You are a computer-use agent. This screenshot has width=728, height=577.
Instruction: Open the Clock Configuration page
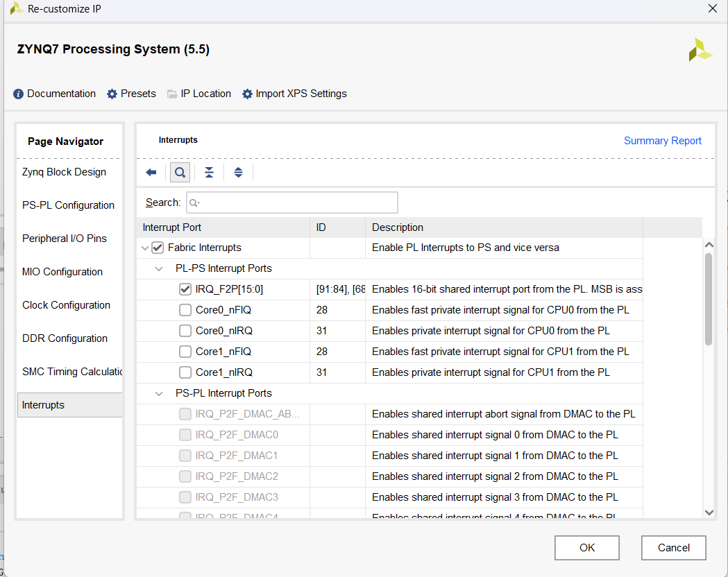[67, 305]
